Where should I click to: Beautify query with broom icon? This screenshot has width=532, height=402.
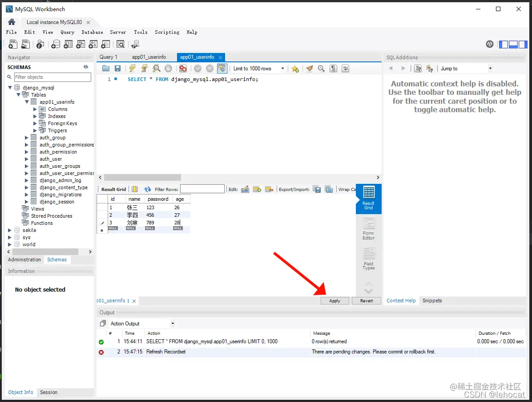pyautogui.click(x=310, y=69)
